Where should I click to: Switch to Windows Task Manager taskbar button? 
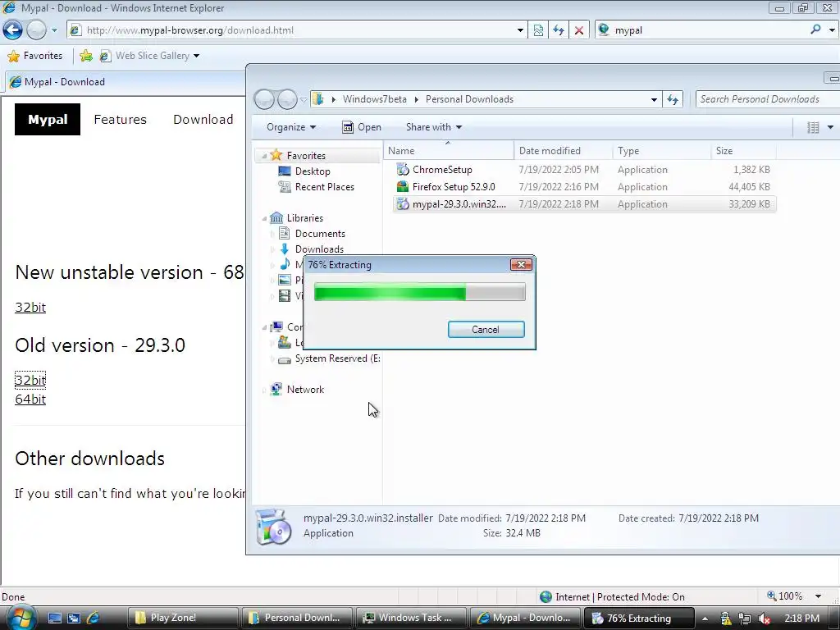[x=410, y=618]
